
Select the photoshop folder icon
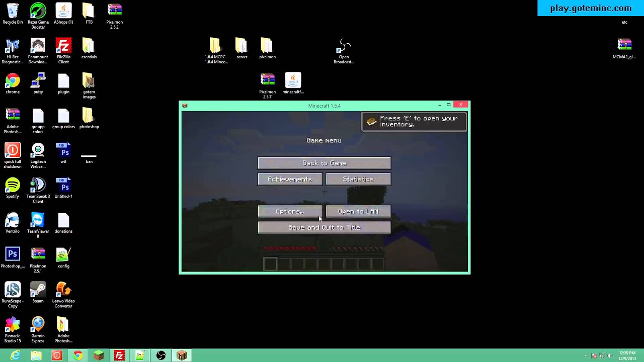tap(89, 119)
